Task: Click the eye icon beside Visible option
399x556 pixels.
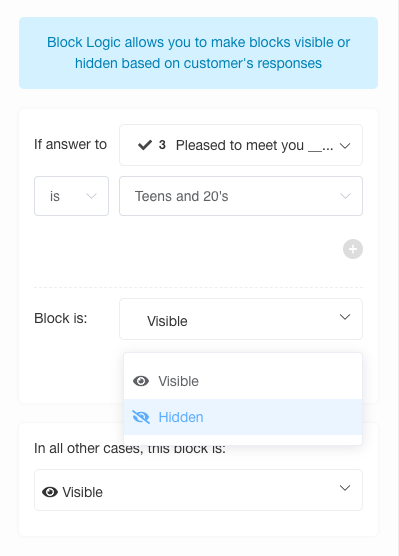Action: pyautogui.click(x=141, y=381)
